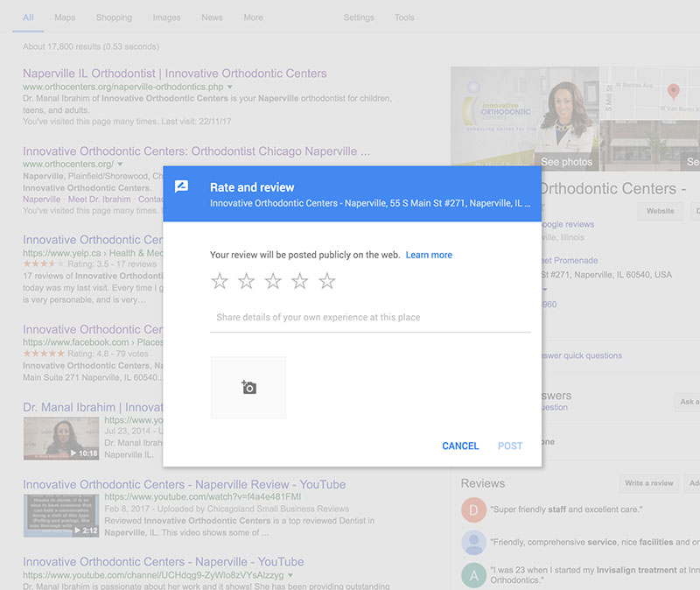The width and height of the screenshot is (700, 590).
Task: Click reviewer avatar letter D
Action: [x=473, y=510]
